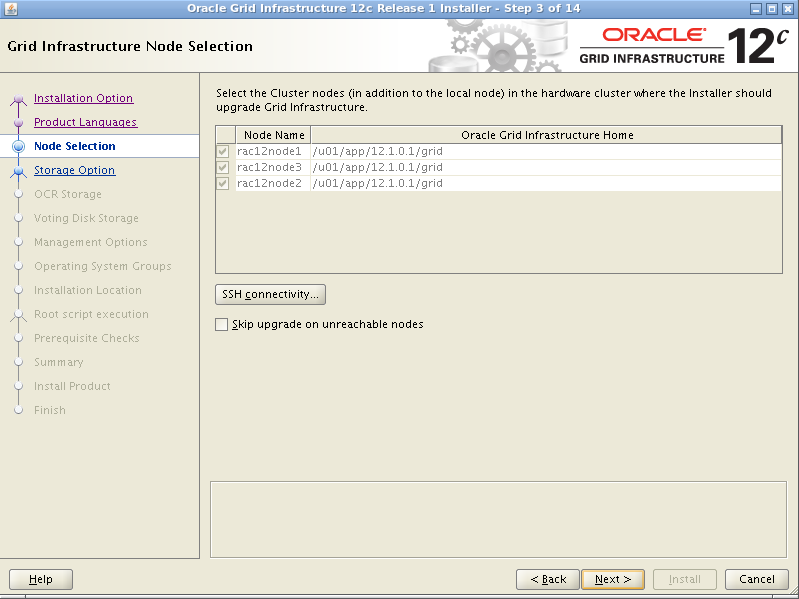Open the Installation Option step link

coord(83,99)
